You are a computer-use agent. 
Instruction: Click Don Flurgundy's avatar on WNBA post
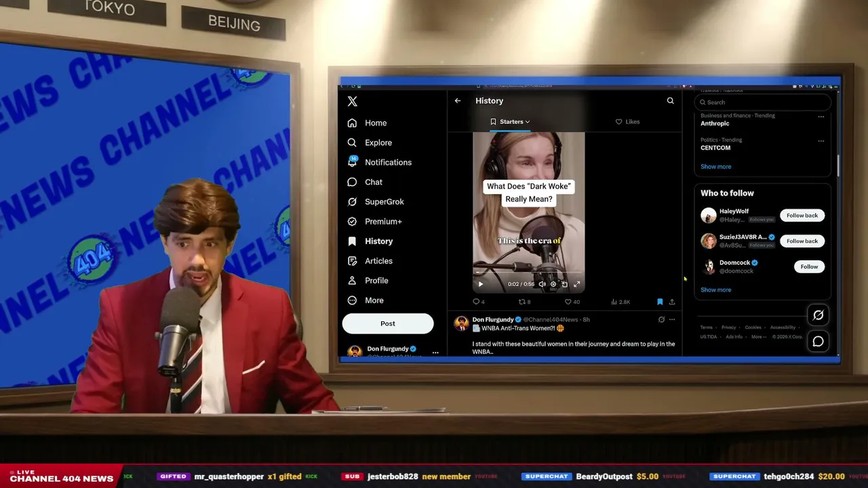[461, 323]
